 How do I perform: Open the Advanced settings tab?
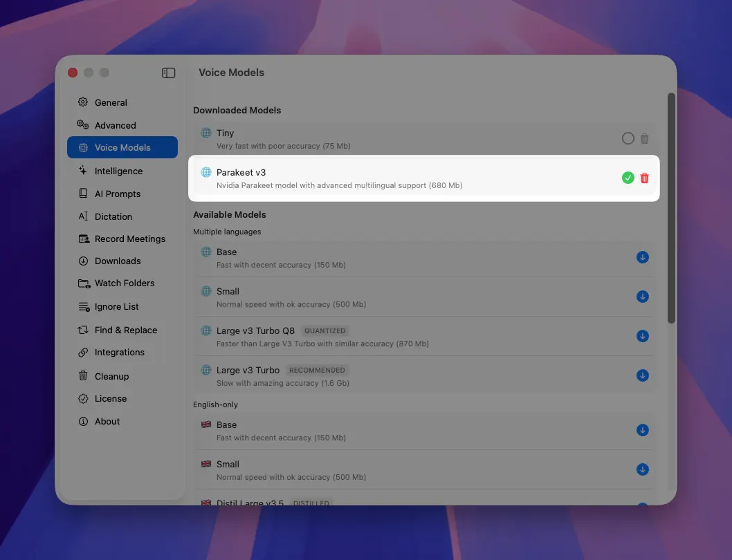pos(122,125)
